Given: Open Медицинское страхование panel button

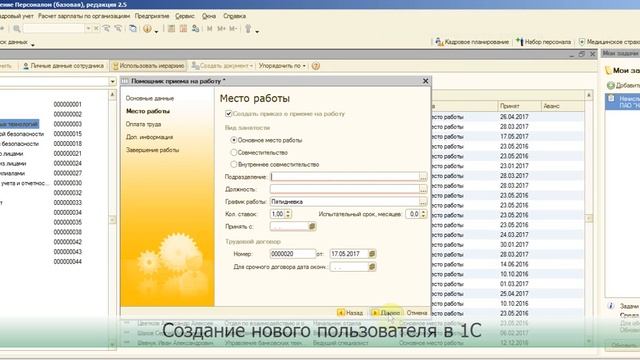Looking at the screenshot, I should coord(609,42).
